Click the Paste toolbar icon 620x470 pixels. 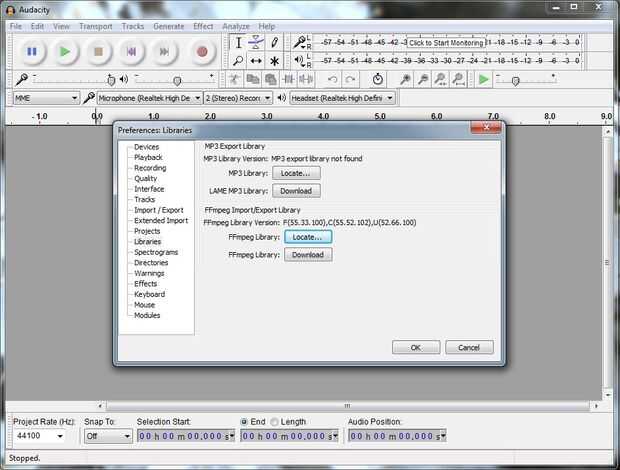coord(270,79)
